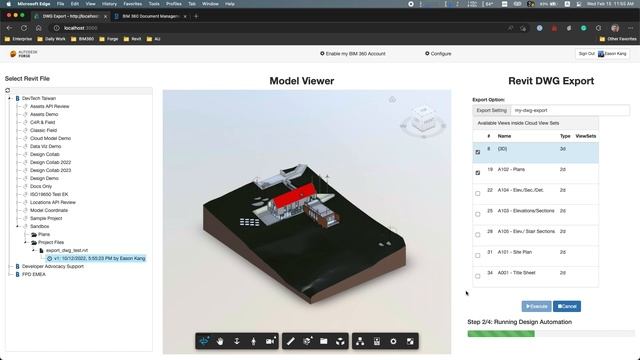Image resolution: width=640 pixels, height=360 pixels.
Task: Select the Zoom dolly tool
Action: coord(237,341)
